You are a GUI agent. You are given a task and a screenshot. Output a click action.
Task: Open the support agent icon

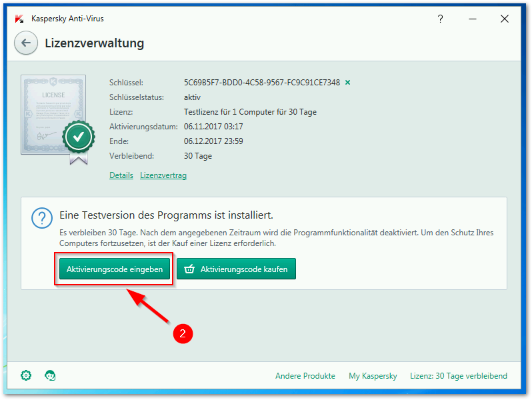pyautogui.click(x=50, y=375)
